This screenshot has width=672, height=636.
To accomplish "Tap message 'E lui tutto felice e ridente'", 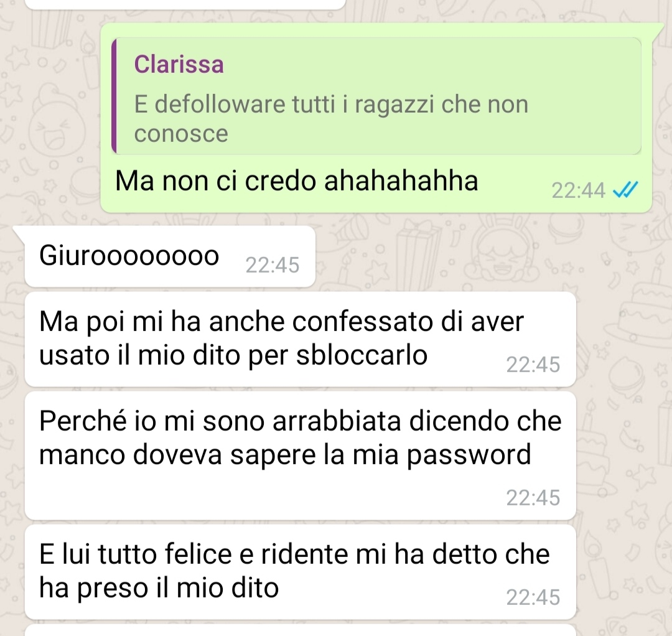I will (300, 572).
